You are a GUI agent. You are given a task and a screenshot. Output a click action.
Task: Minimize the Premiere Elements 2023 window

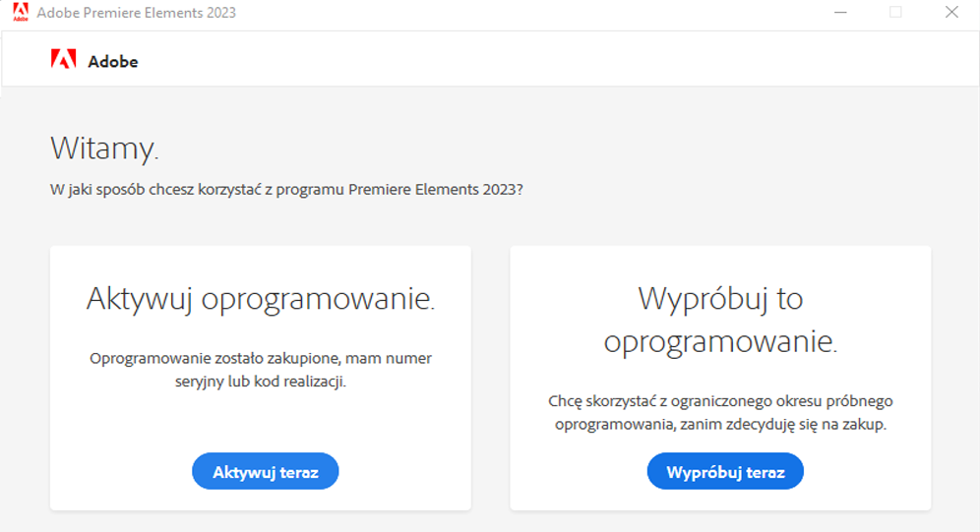(x=840, y=12)
